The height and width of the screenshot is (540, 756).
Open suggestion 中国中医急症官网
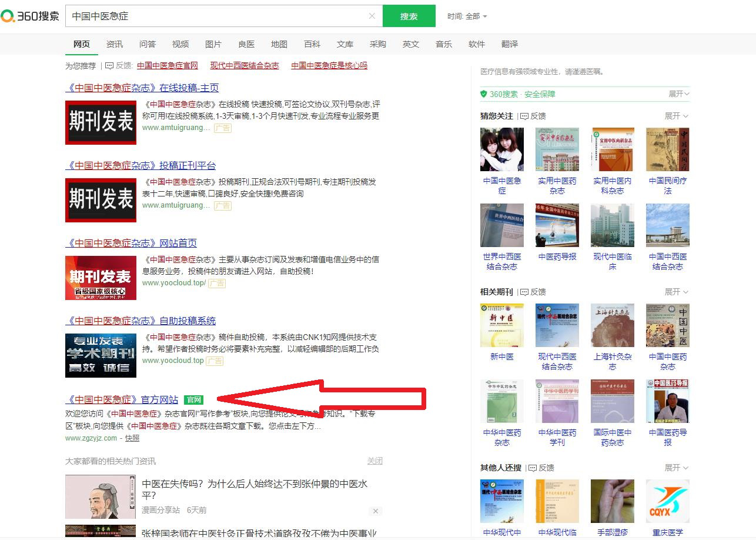click(x=168, y=65)
